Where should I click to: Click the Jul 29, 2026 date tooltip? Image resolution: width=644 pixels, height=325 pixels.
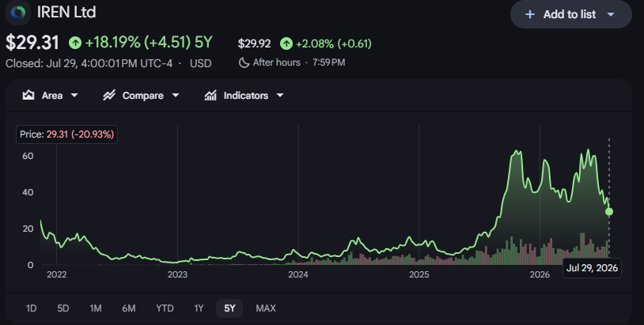point(592,268)
